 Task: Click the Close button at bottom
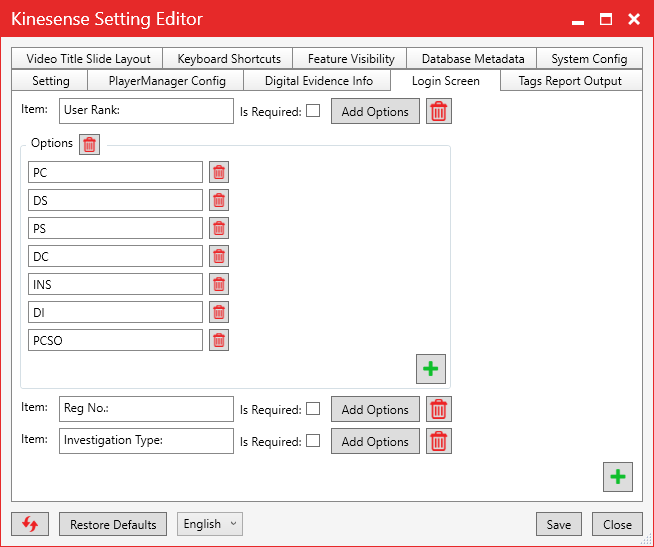tap(617, 524)
